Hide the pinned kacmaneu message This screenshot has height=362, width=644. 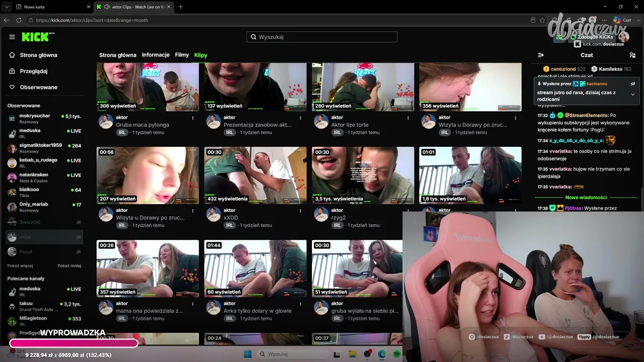click(633, 84)
